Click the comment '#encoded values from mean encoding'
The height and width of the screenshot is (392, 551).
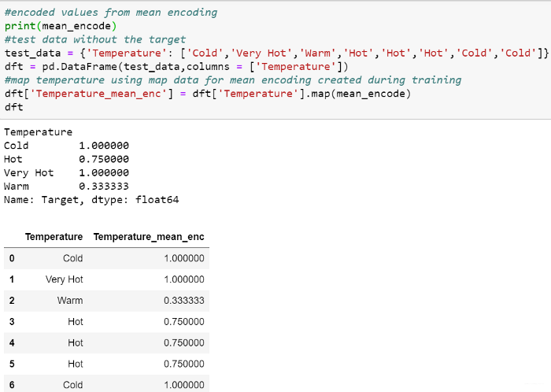coord(111,13)
